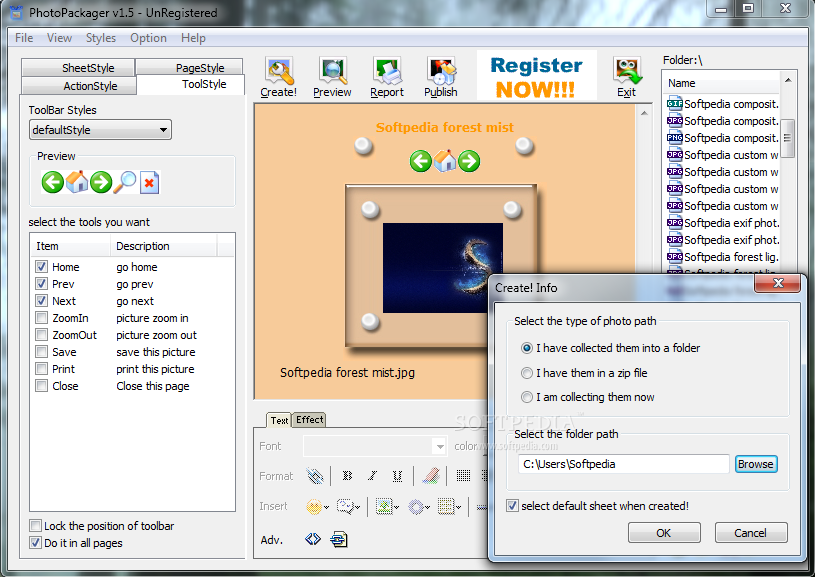The image size is (815, 577).
Task: Open the smiley emoticon insert dropdown
Action: click(x=317, y=506)
